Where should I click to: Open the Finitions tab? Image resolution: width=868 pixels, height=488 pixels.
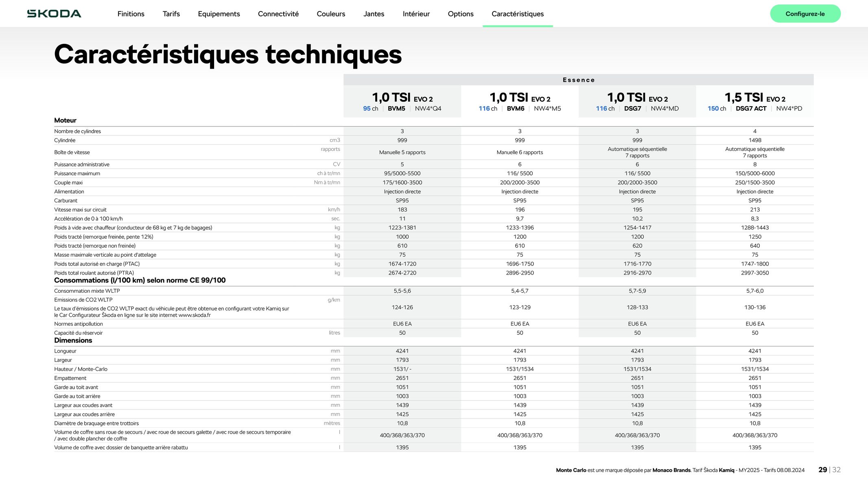click(x=131, y=14)
